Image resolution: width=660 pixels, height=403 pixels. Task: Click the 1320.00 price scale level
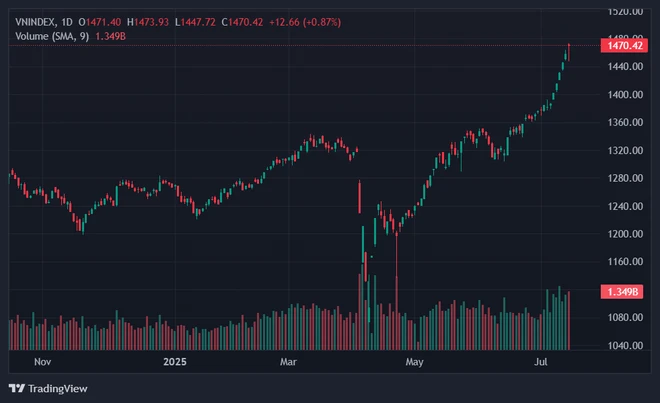(625, 151)
